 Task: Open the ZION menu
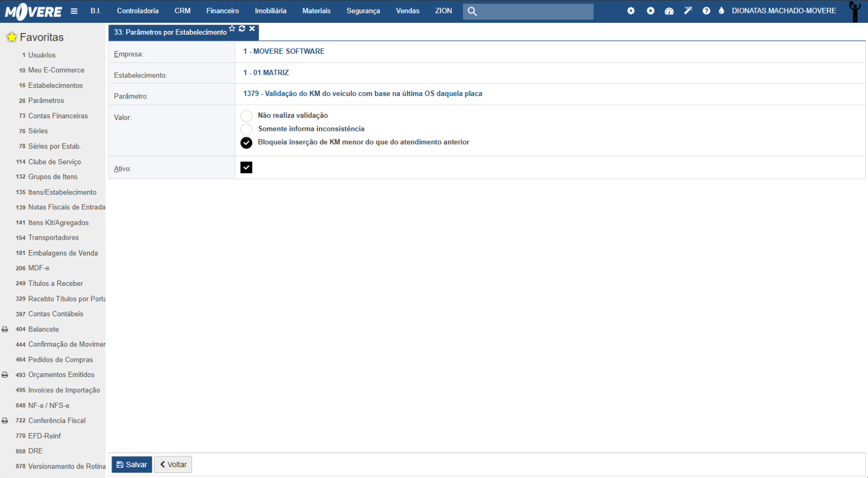click(x=443, y=11)
